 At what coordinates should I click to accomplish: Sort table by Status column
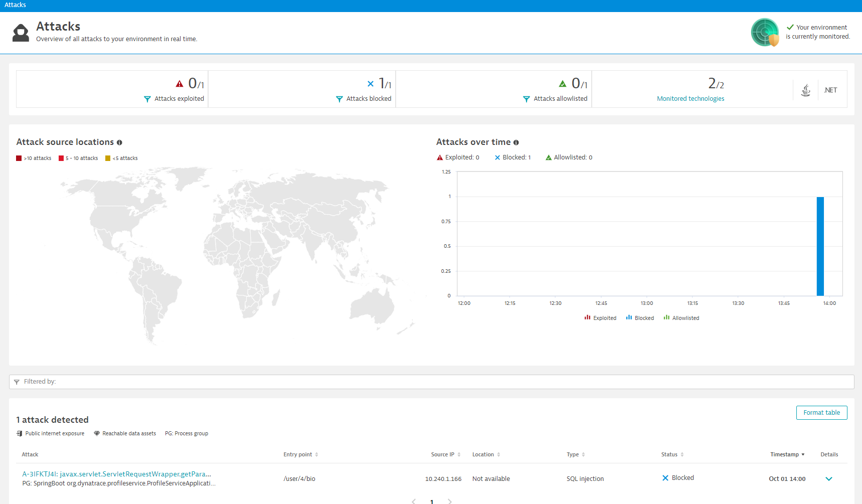click(672, 454)
